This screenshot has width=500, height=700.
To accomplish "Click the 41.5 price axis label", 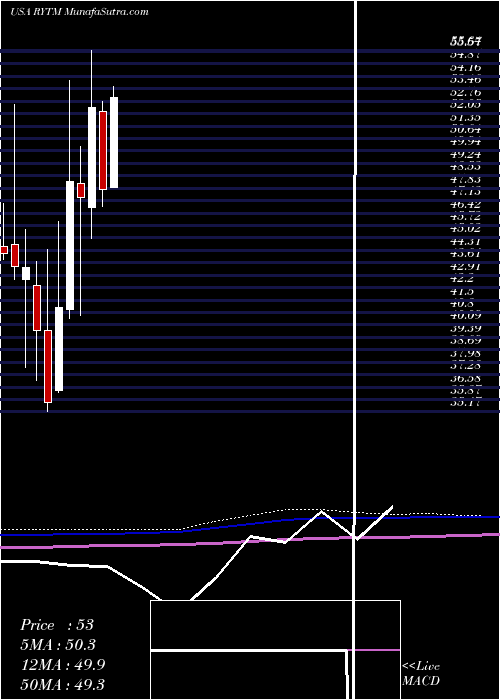I will 462,292.
